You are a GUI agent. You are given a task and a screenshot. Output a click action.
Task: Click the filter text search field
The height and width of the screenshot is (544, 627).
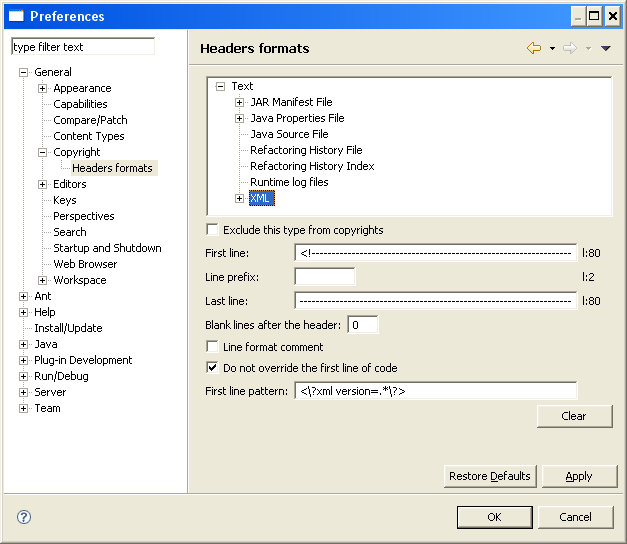coord(82,47)
